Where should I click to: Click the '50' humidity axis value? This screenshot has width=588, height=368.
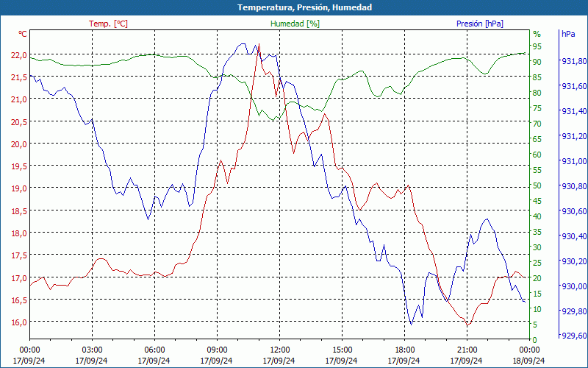pyautogui.click(x=537, y=185)
